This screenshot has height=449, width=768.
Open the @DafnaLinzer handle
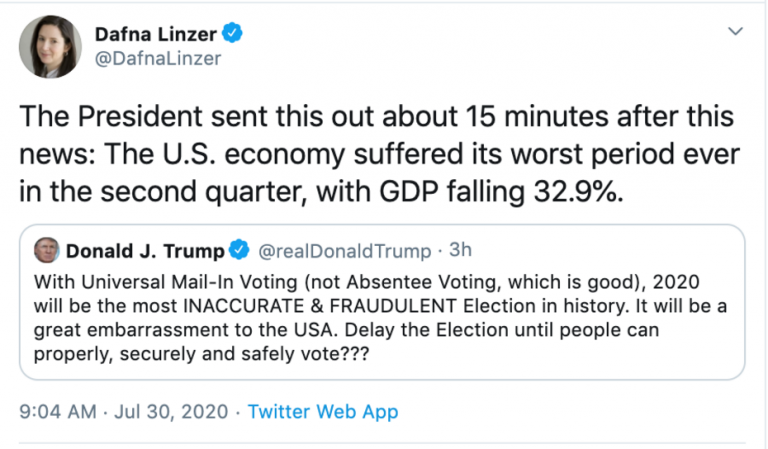[x=158, y=59]
